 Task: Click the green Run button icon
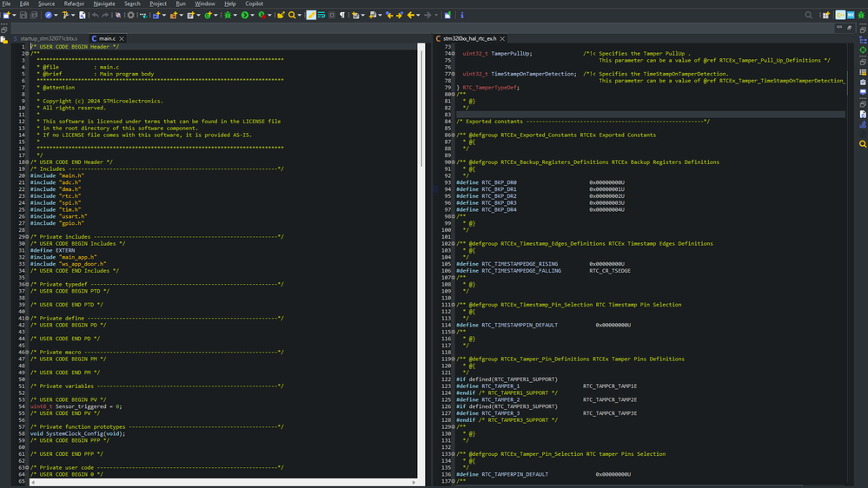[245, 15]
